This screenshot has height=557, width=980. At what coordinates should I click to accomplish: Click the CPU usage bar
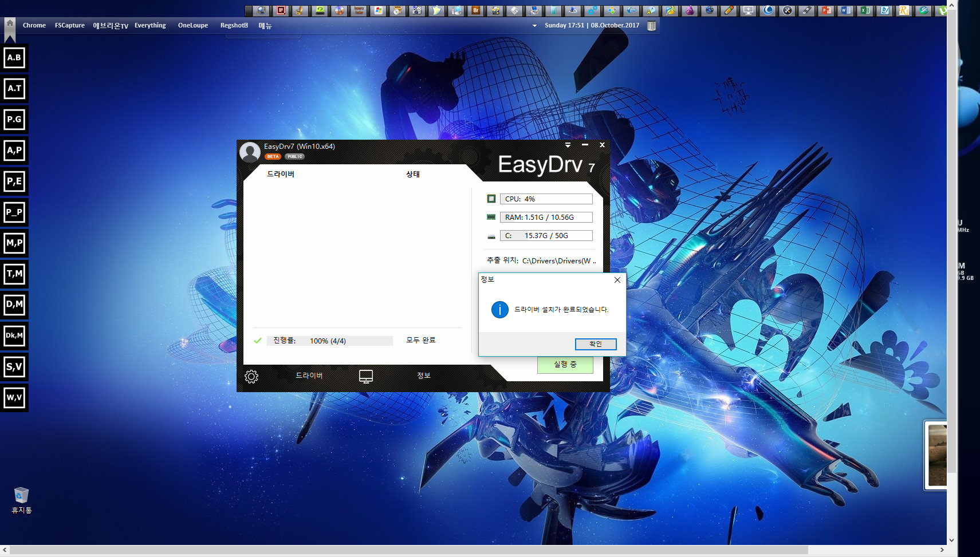546,199
